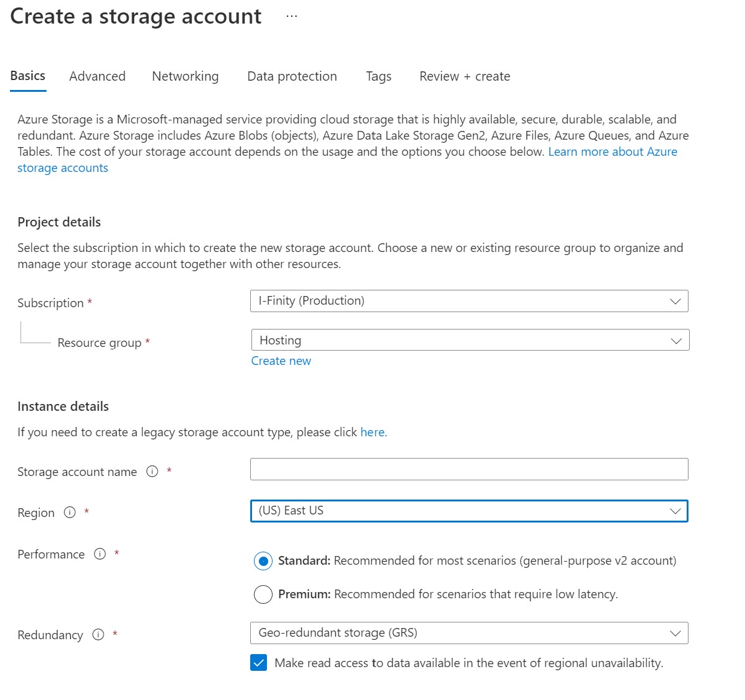Open the Redundancy info icon

click(x=97, y=634)
